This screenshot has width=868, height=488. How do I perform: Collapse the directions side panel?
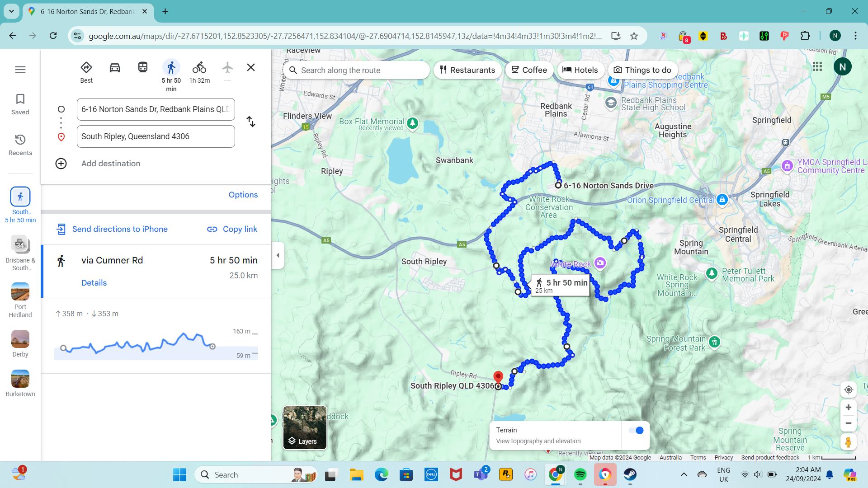(278, 255)
